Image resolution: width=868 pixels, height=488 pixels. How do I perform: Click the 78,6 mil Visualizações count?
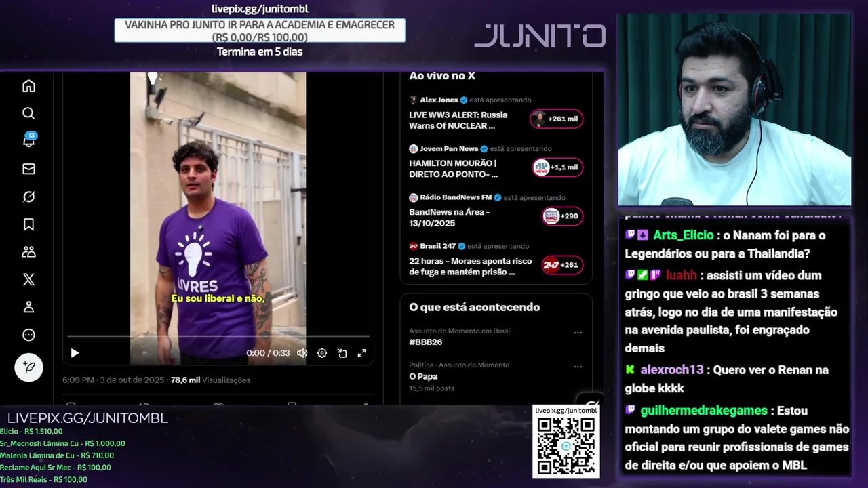[210, 380]
